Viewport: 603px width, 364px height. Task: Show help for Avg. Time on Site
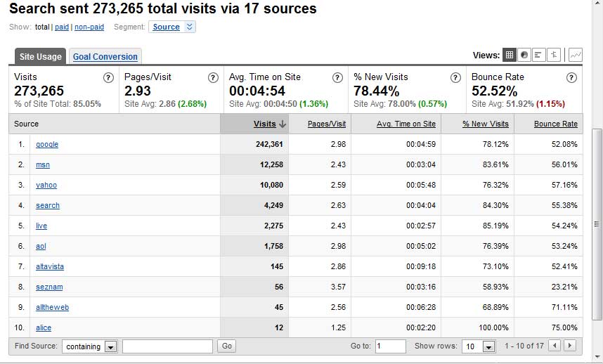coord(337,77)
